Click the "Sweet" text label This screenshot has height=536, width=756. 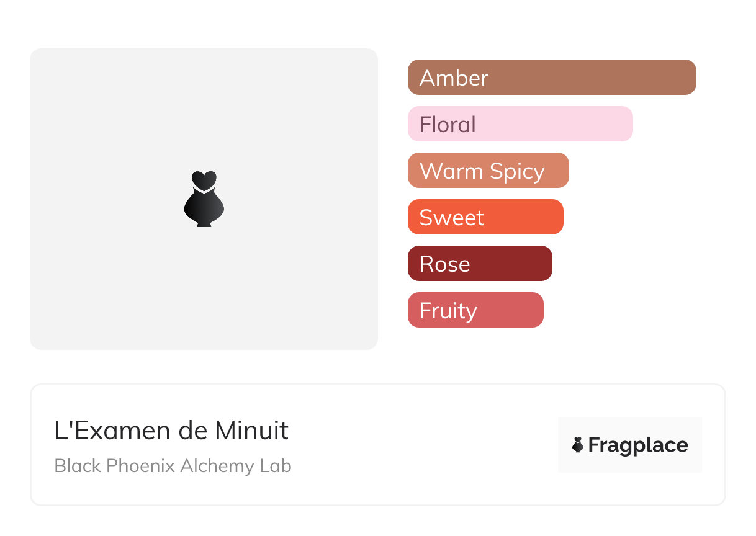tap(451, 218)
